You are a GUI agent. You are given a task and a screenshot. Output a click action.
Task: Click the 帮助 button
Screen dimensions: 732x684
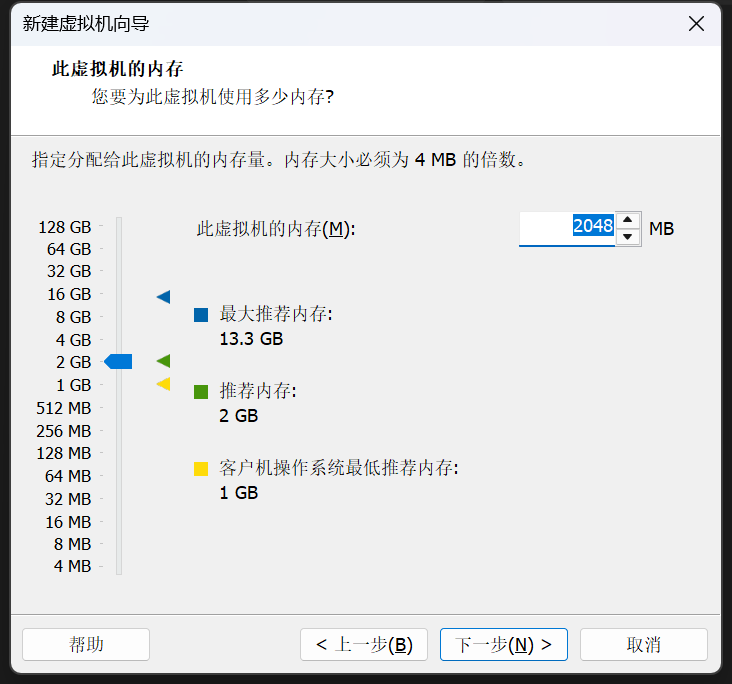[86, 644]
